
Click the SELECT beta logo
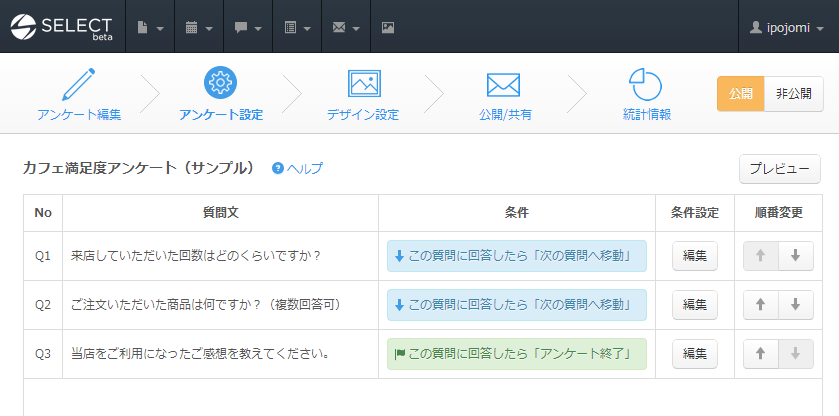(x=62, y=26)
